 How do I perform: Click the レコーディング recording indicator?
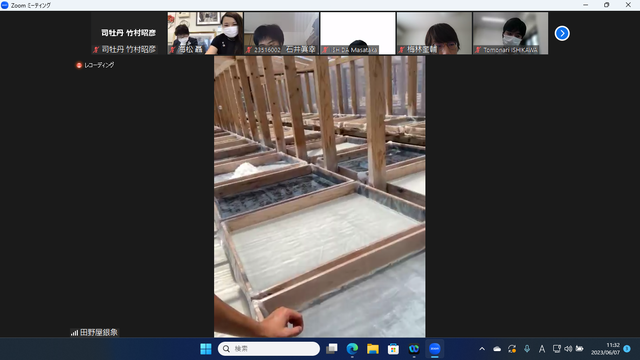coord(95,65)
